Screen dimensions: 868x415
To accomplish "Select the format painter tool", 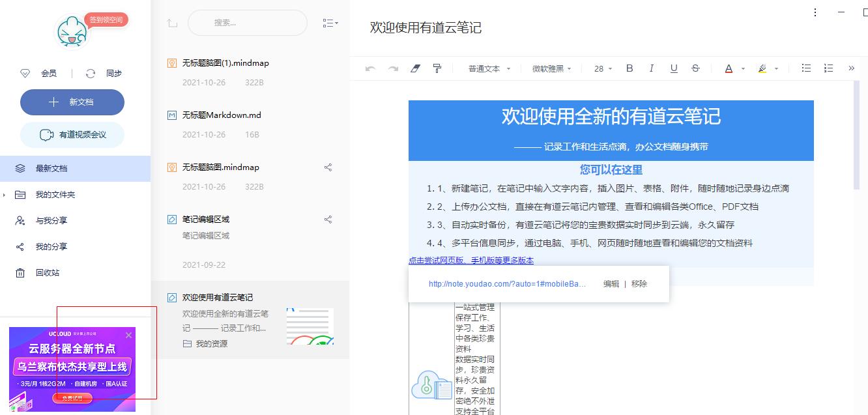I will 438,68.
